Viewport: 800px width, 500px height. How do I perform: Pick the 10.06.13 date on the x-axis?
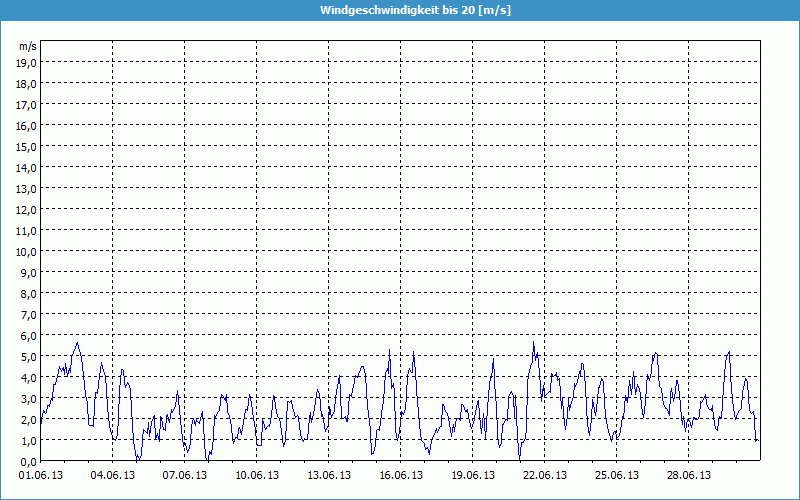[257, 476]
